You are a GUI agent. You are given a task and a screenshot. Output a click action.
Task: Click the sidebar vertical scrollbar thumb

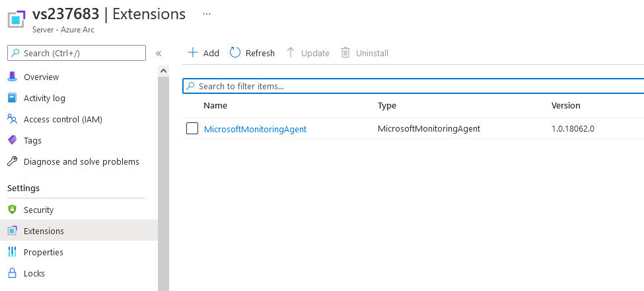(x=163, y=183)
